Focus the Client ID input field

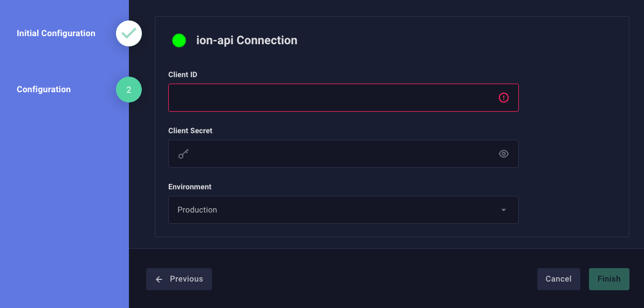coord(332,98)
